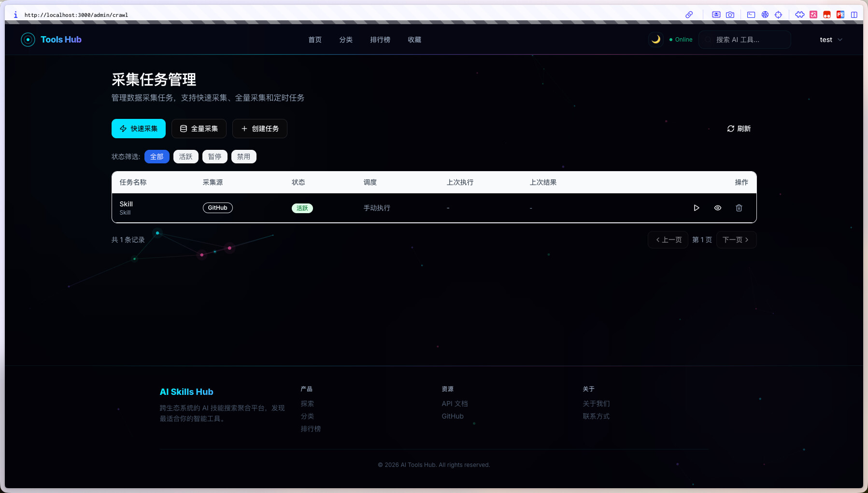
Task: Open the browser extensions puzzle icon
Action: [800, 14]
